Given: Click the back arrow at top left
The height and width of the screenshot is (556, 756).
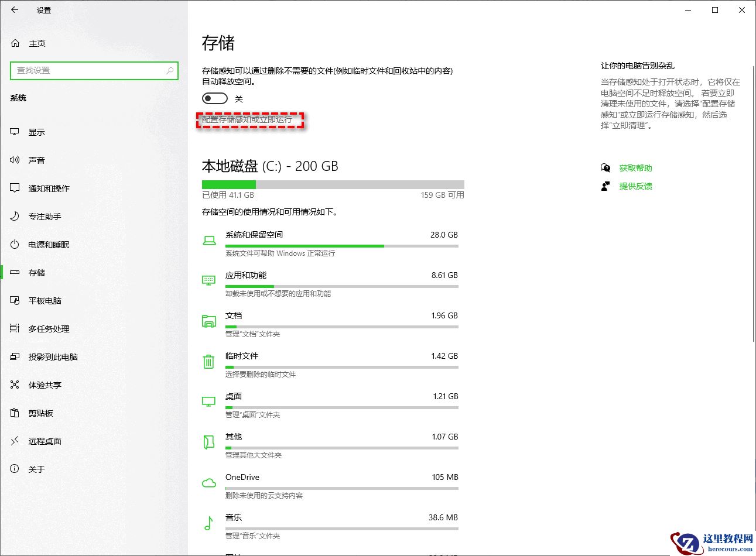Looking at the screenshot, I should click(14, 10).
